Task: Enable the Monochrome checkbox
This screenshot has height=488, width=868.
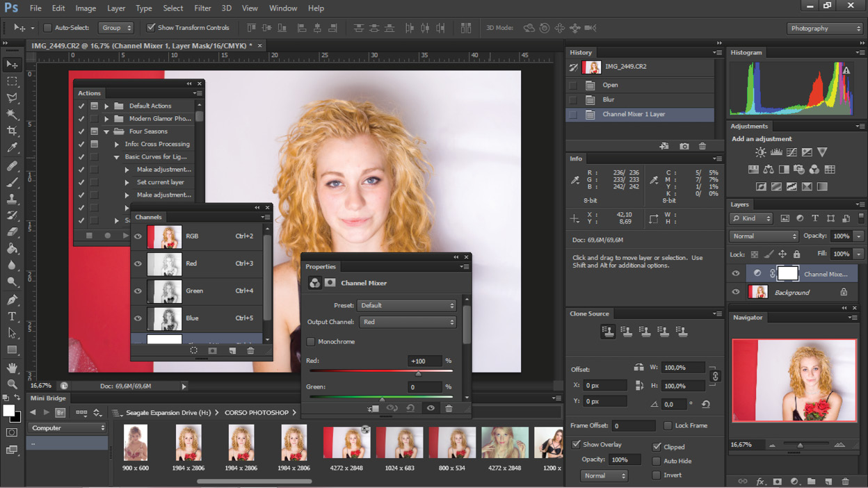Action: click(311, 341)
